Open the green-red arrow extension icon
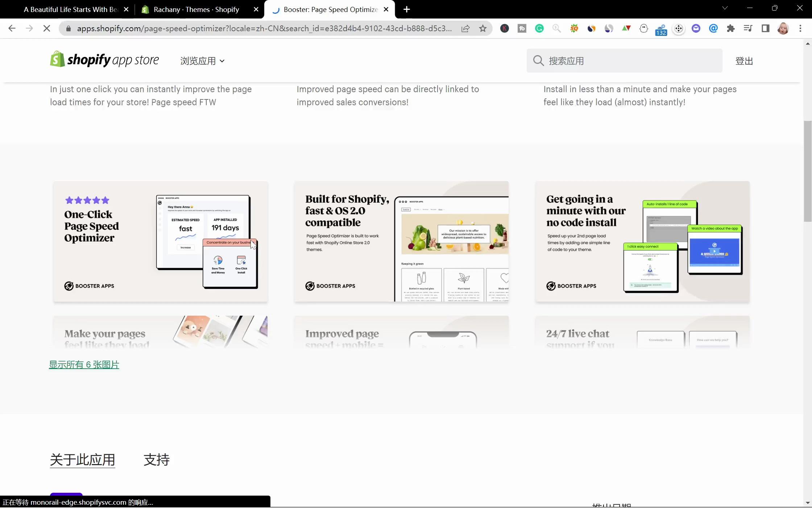Viewport: 812px width, 508px height. click(x=626, y=28)
